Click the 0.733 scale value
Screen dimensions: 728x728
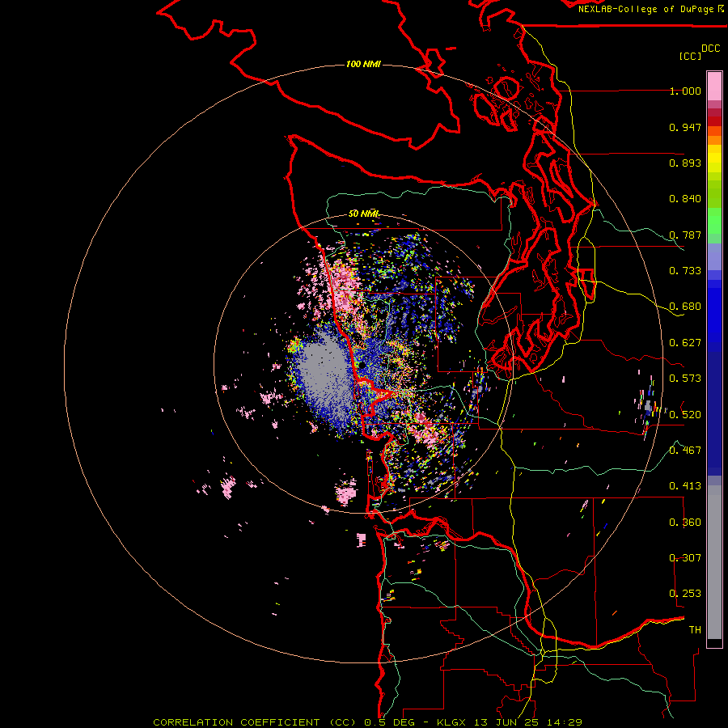coord(685,271)
